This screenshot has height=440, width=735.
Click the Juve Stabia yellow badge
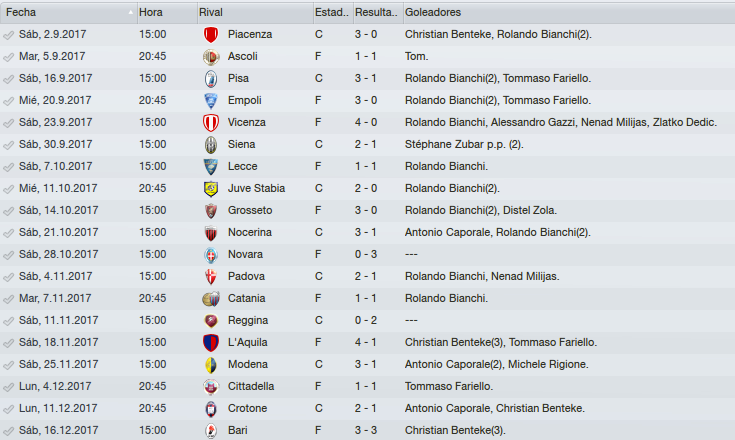click(211, 189)
